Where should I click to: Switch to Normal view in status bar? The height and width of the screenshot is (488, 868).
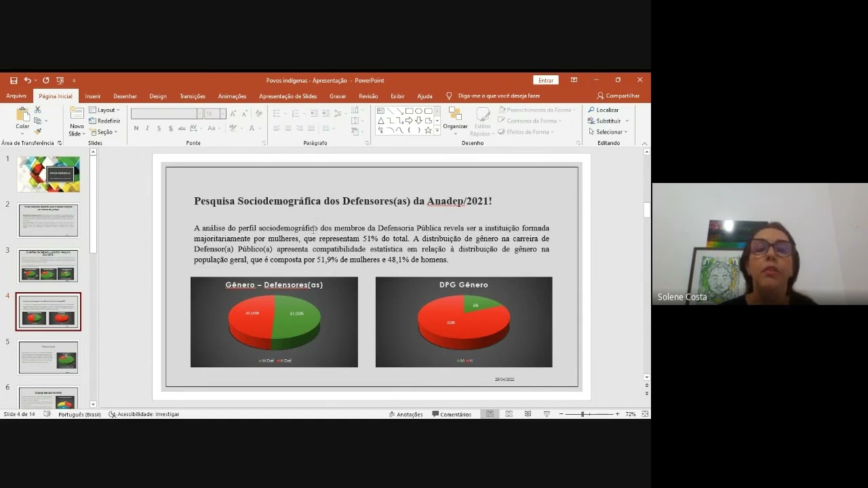click(x=490, y=414)
